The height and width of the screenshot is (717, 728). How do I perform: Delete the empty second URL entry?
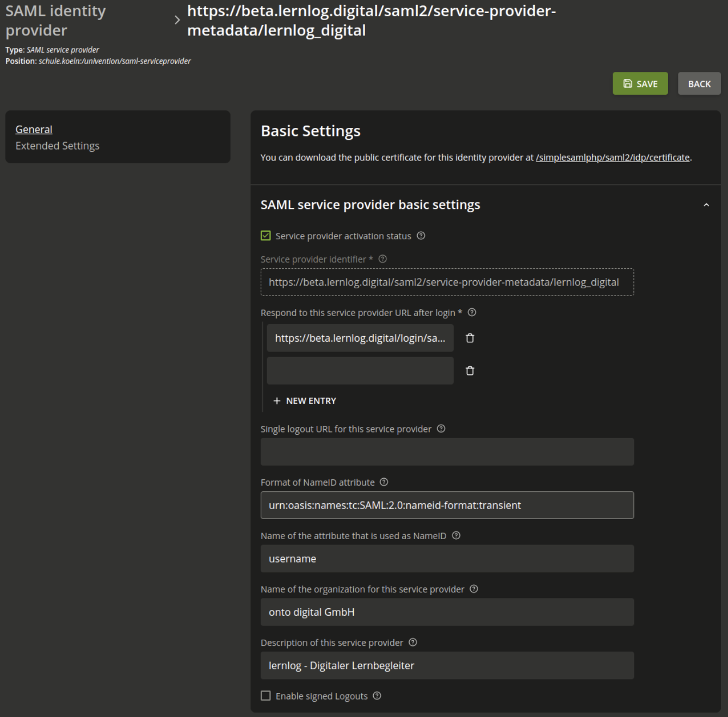click(470, 371)
